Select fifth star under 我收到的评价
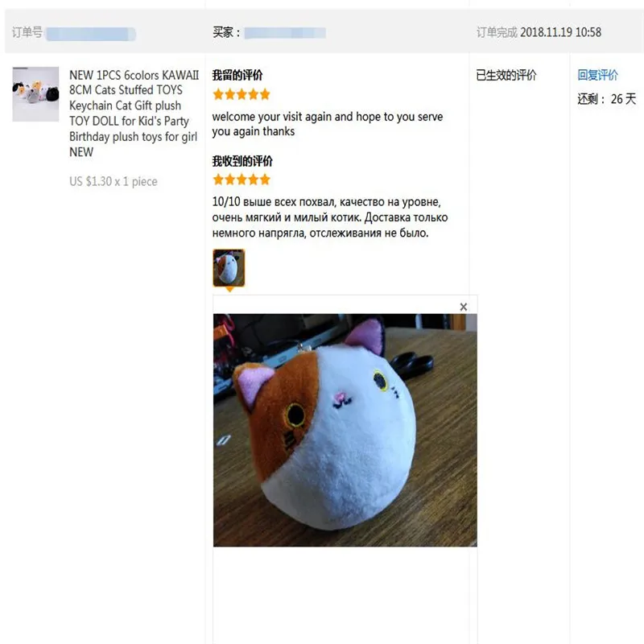 click(x=265, y=180)
